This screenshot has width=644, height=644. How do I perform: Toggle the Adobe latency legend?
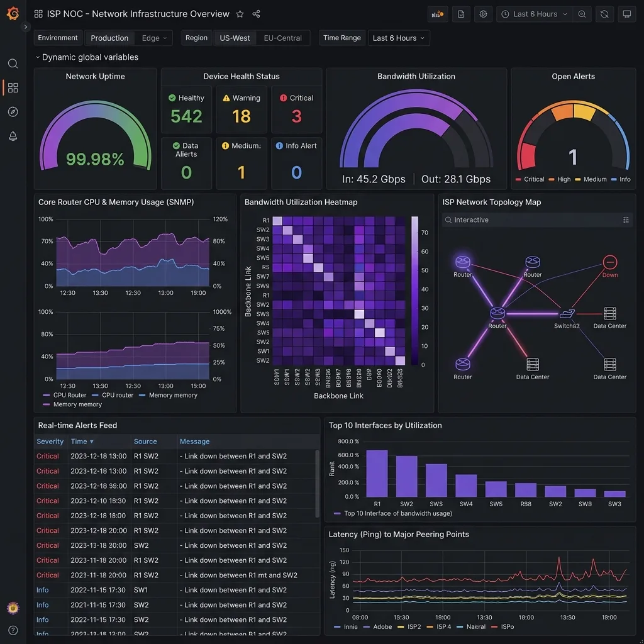[x=378, y=627]
